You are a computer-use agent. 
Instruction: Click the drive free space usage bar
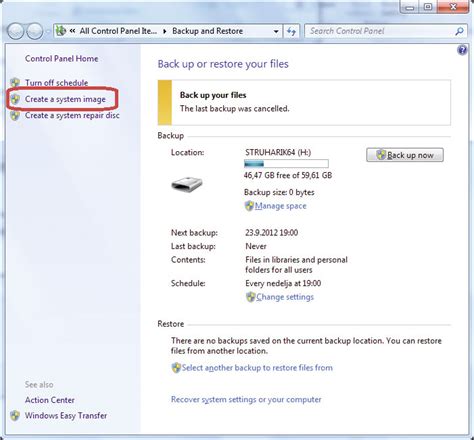tap(286, 163)
